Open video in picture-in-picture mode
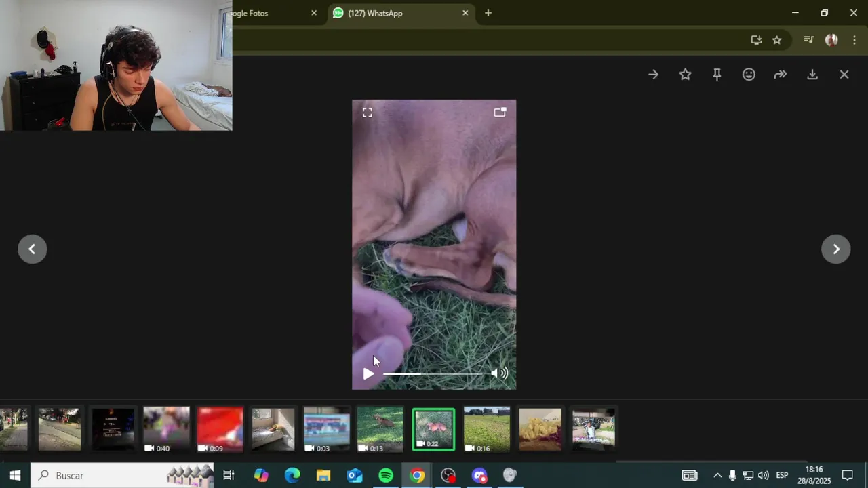 click(500, 113)
